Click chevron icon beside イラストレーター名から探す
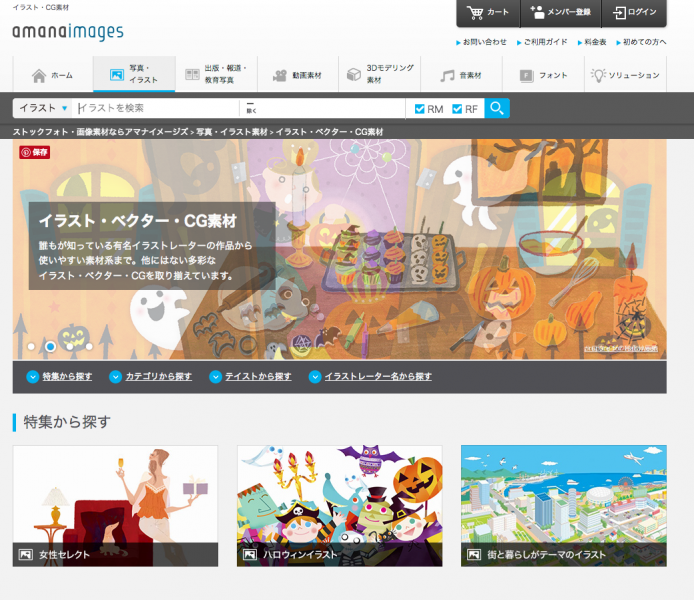 pyautogui.click(x=315, y=377)
